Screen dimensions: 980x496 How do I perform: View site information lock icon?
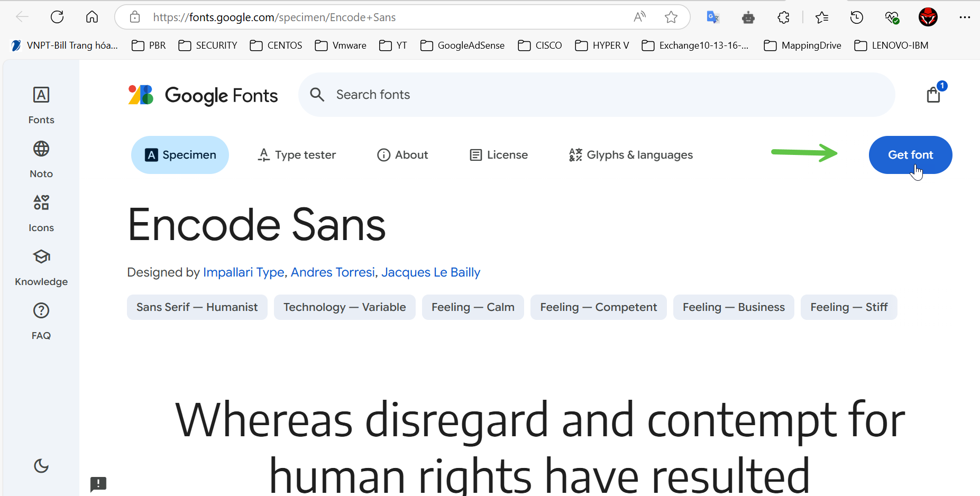[135, 17]
